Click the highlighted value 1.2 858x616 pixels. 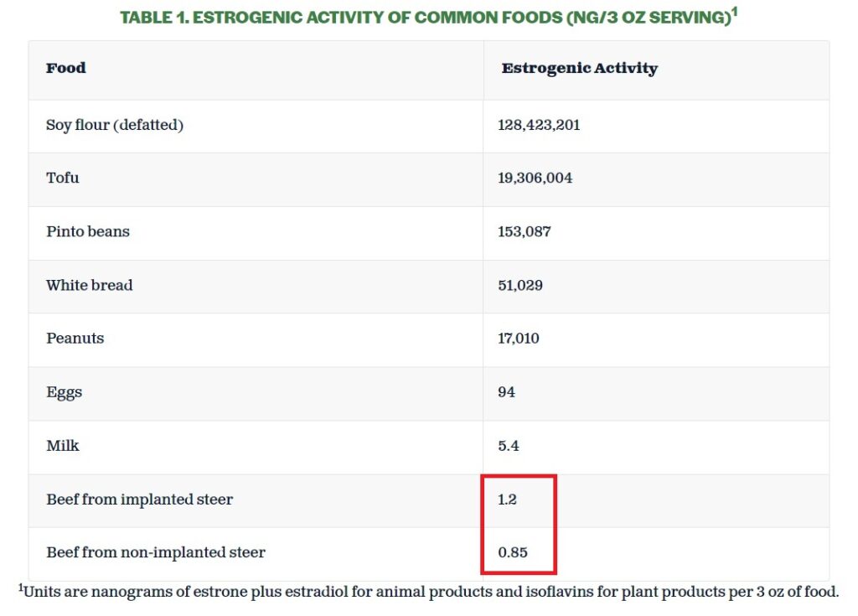click(x=508, y=500)
